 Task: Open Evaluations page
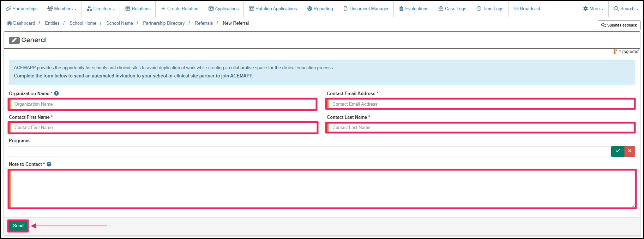coord(414,8)
